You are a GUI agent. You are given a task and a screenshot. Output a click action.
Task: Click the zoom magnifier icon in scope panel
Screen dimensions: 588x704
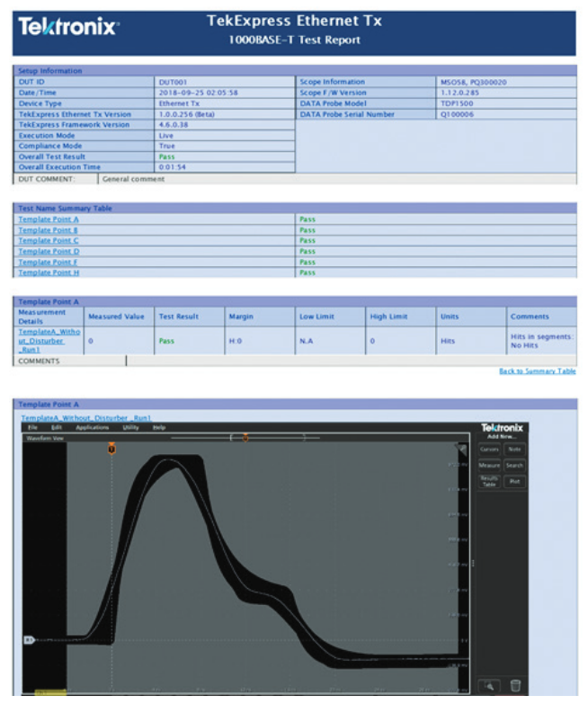[489, 685]
